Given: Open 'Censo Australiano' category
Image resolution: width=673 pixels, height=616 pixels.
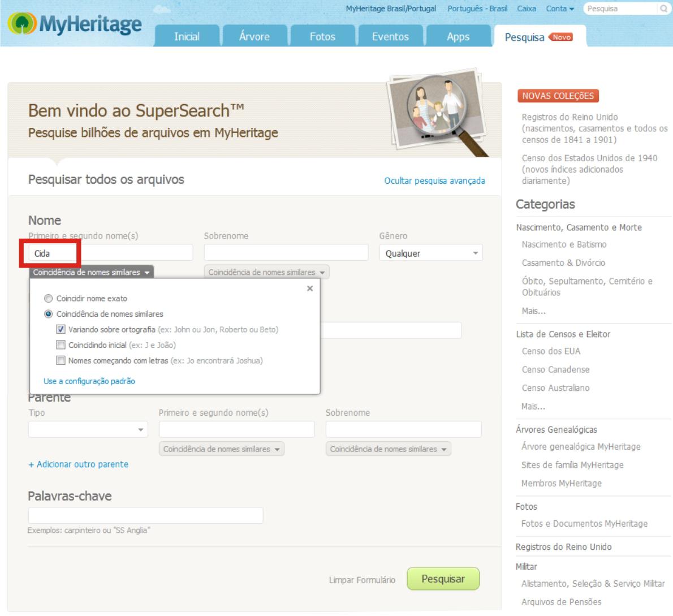Looking at the screenshot, I should 555,388.
